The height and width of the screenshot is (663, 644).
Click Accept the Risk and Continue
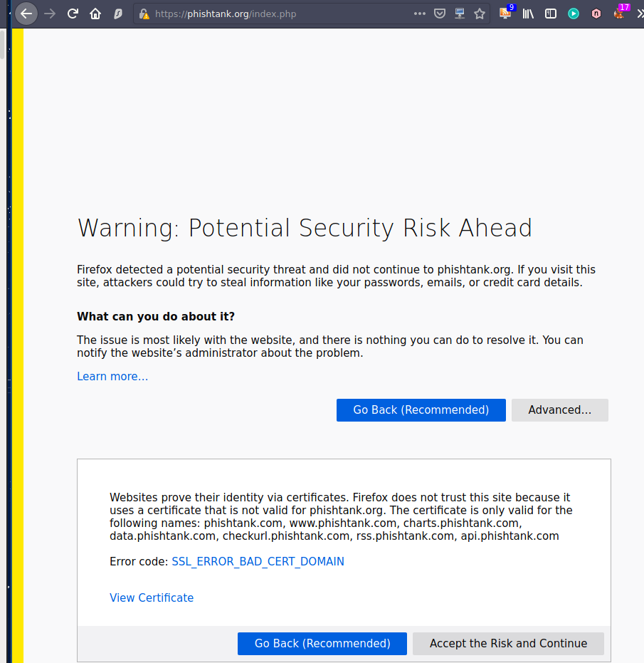pos(508,644)
